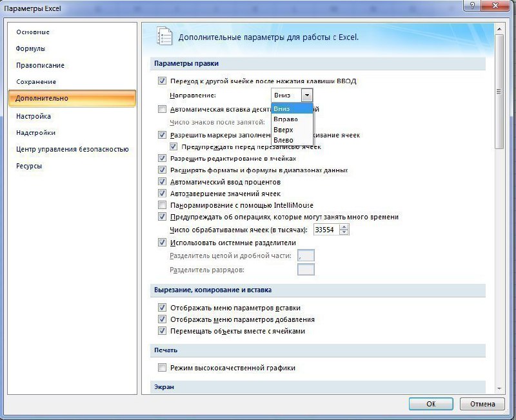The height and width of the screenshot is (420, 516).
Task: Enable Режим высококачественной графики checkbox
Action: (162, 368)
